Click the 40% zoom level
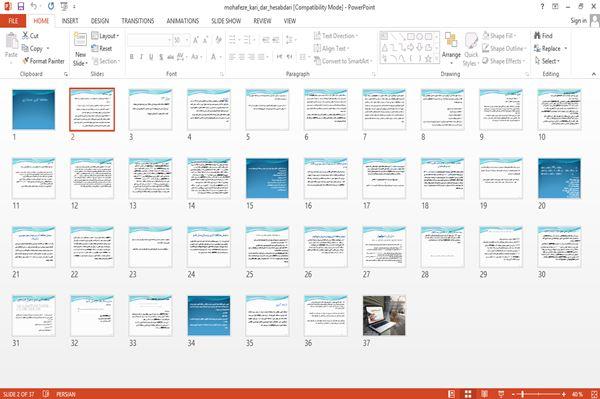 click(x=577, y=394)
